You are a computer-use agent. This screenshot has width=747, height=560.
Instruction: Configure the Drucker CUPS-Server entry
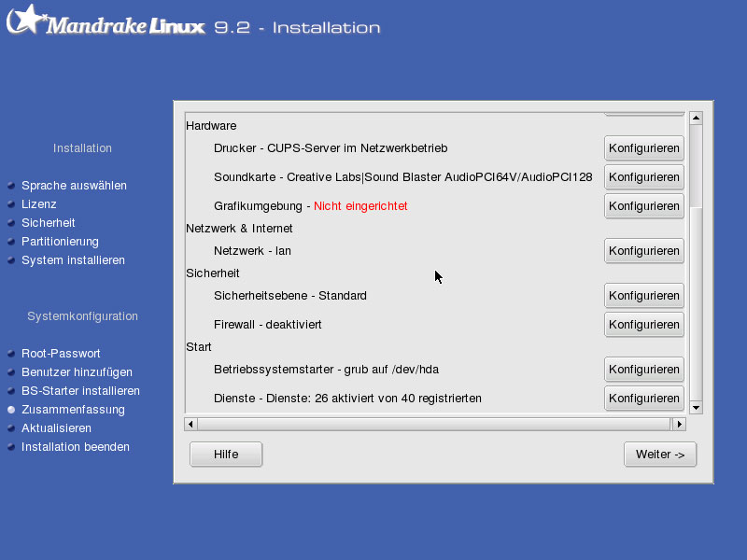pos(643,148)
